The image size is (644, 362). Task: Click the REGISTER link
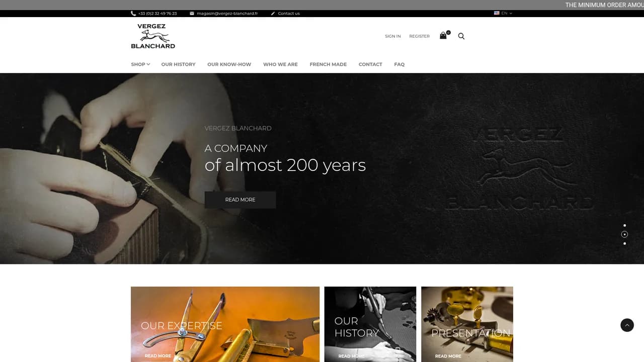coord(419,36)
